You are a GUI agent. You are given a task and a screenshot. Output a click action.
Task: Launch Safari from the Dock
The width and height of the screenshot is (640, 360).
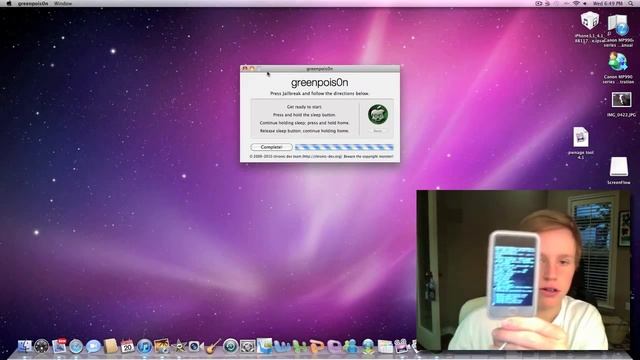(x=76, y=347)
